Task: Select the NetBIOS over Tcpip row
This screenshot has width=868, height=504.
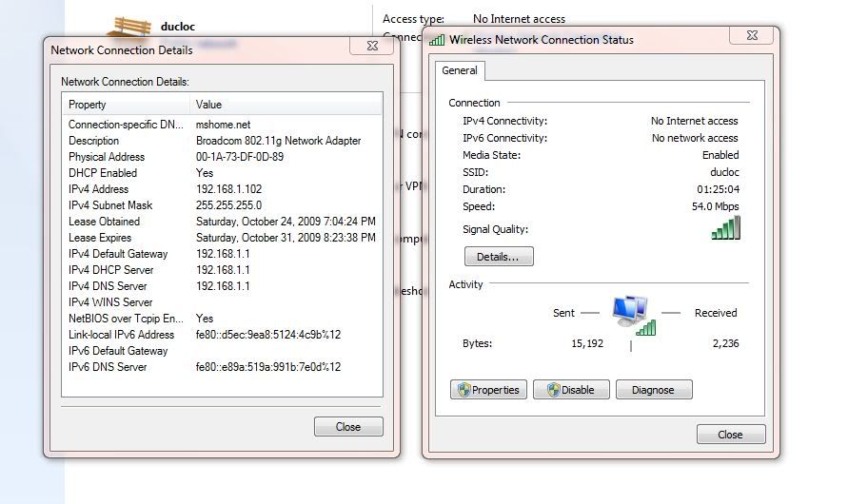Action: (222, 319)
